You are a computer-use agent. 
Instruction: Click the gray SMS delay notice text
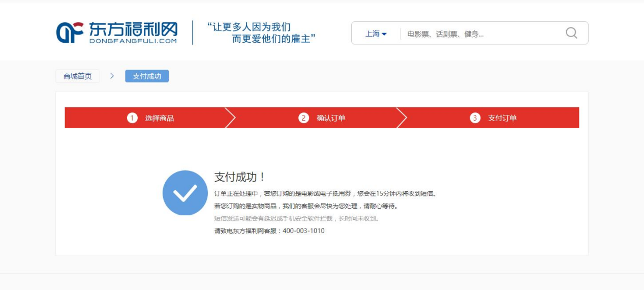297,218
